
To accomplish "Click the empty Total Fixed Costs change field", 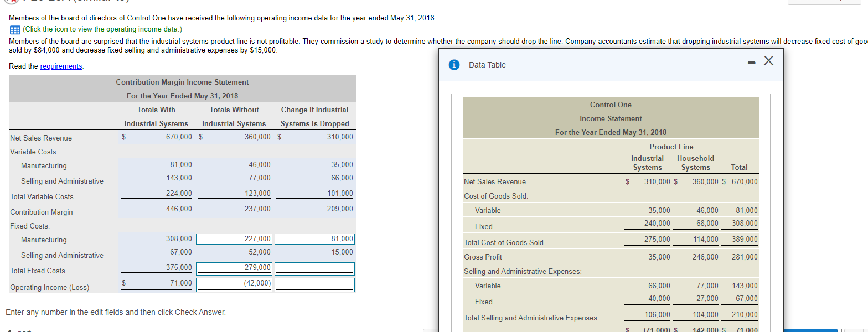I will pyautogui.click(x=314, y=268).
